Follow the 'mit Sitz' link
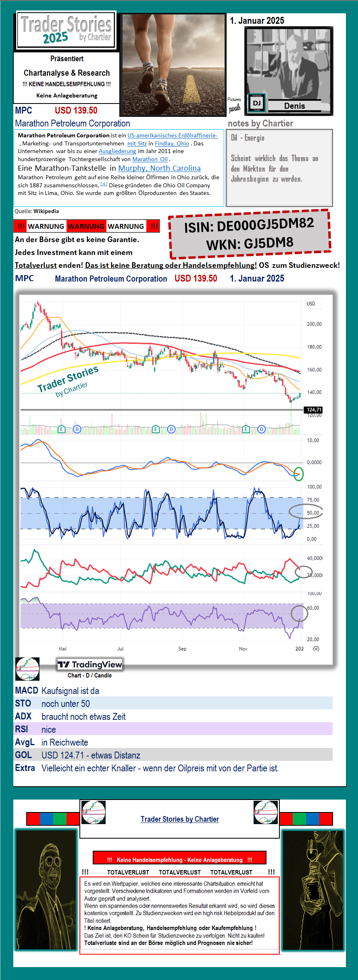358x980 pixels. (137, 143)
